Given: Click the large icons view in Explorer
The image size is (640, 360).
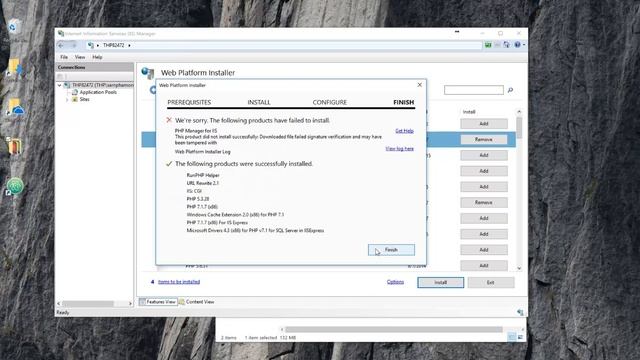Looking at the screenshot, I should coord(520,337).
